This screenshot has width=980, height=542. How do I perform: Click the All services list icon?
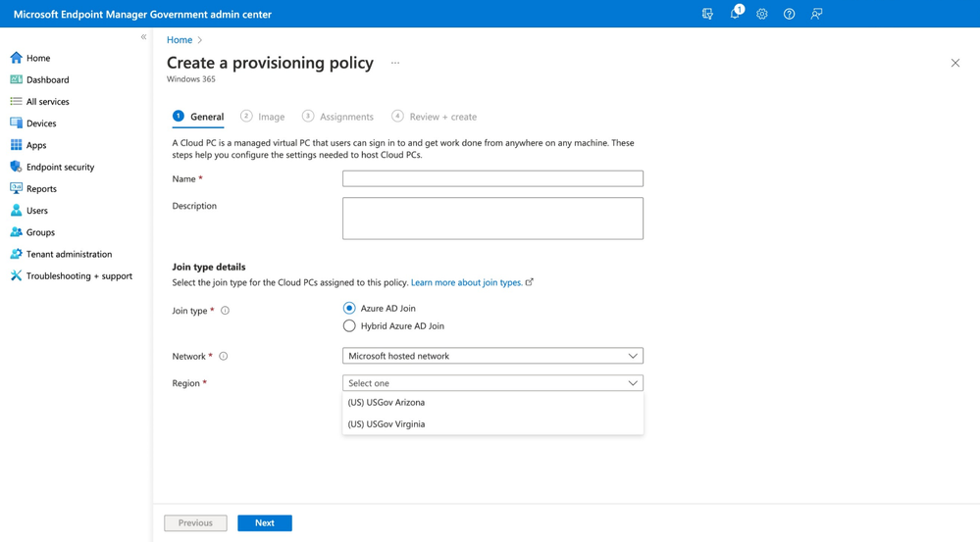coord(17,101)
